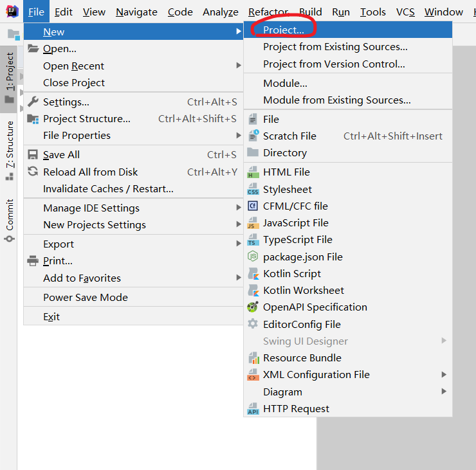
Task: Click the Settings wrench icon
Action: [x=33, y=102]
